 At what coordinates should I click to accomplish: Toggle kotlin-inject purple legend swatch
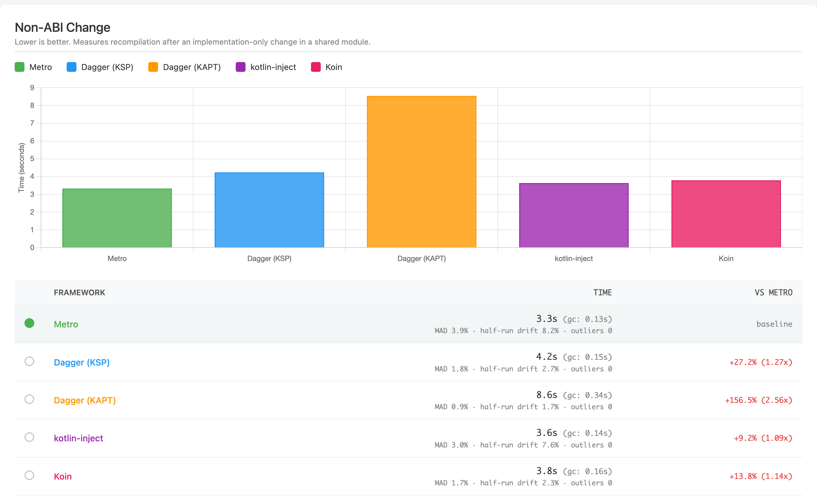point(240,67)
